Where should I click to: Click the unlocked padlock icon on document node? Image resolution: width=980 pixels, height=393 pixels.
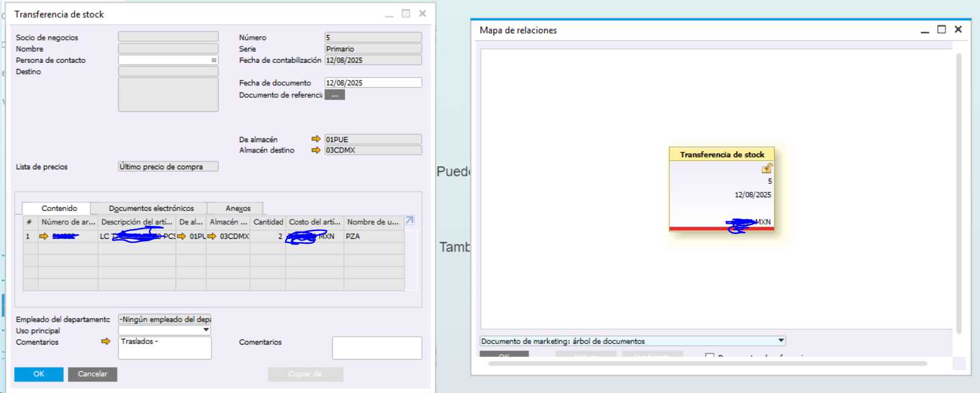click(767, 168)
